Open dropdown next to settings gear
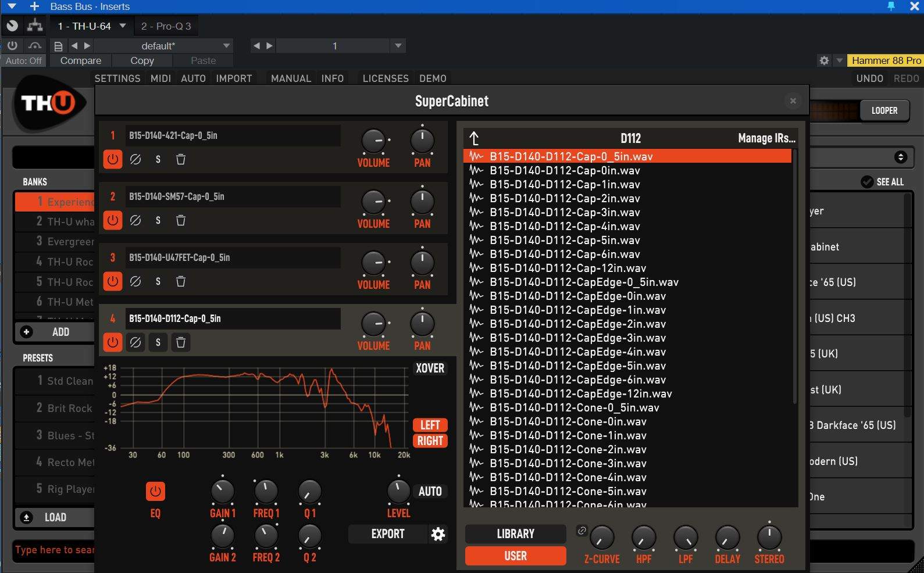 point(839,60)
